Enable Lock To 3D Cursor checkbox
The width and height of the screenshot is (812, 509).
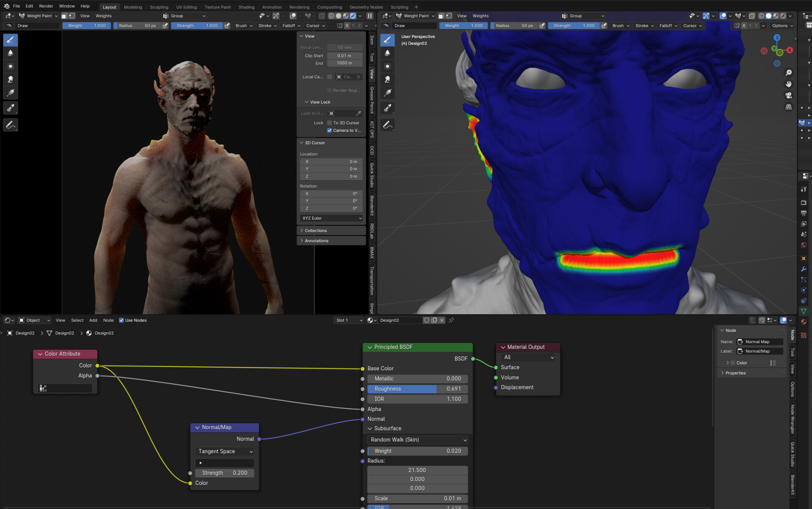(x=329, y=123)
